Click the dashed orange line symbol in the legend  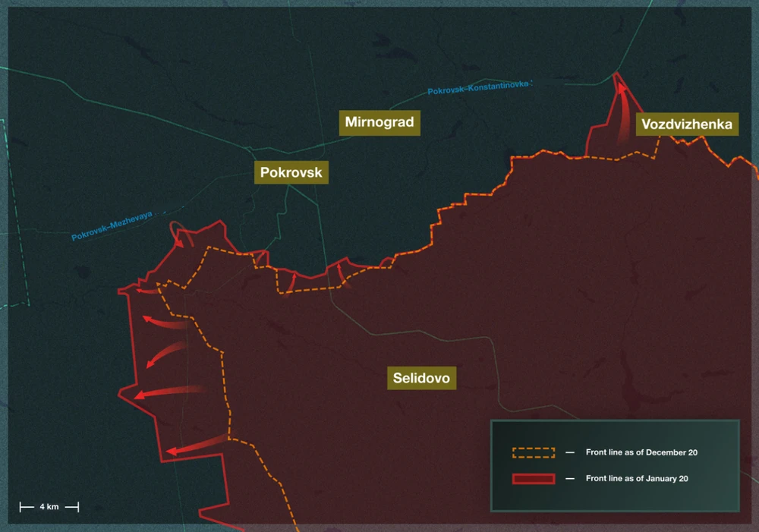[x=533, y=452]
